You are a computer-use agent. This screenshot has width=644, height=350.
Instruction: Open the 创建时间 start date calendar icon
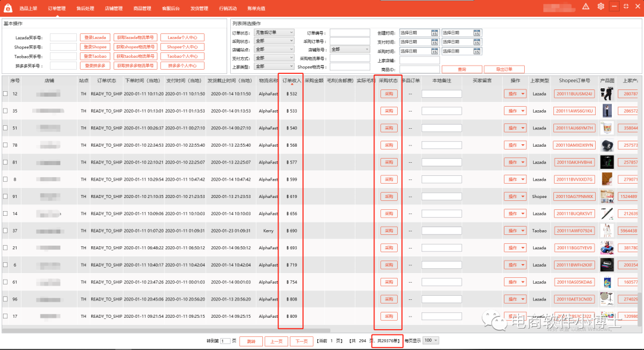pyautogui.click(x=434, y=33)
